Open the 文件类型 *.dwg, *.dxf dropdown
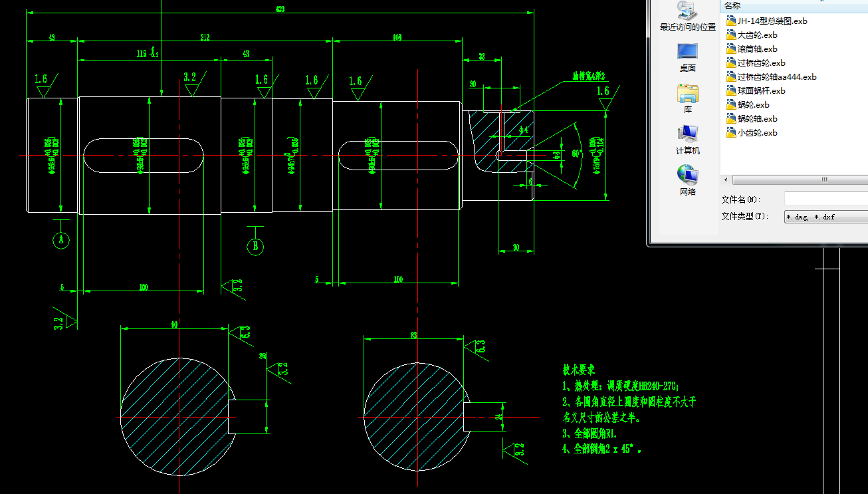 coord(826,217)
